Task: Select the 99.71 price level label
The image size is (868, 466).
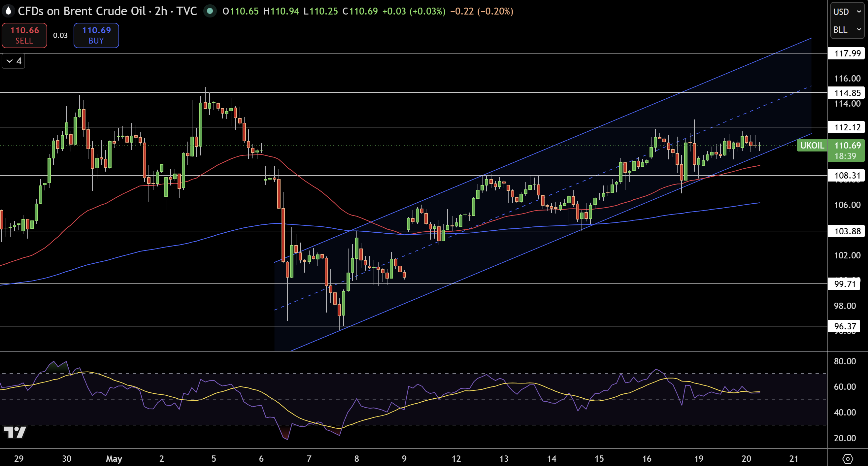Action: [845, 284]
